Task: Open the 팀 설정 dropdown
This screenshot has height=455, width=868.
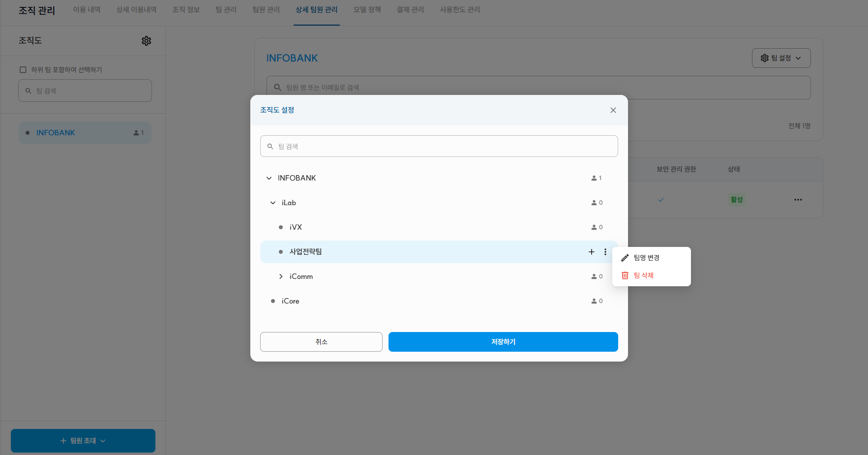Action: (781, 58)
